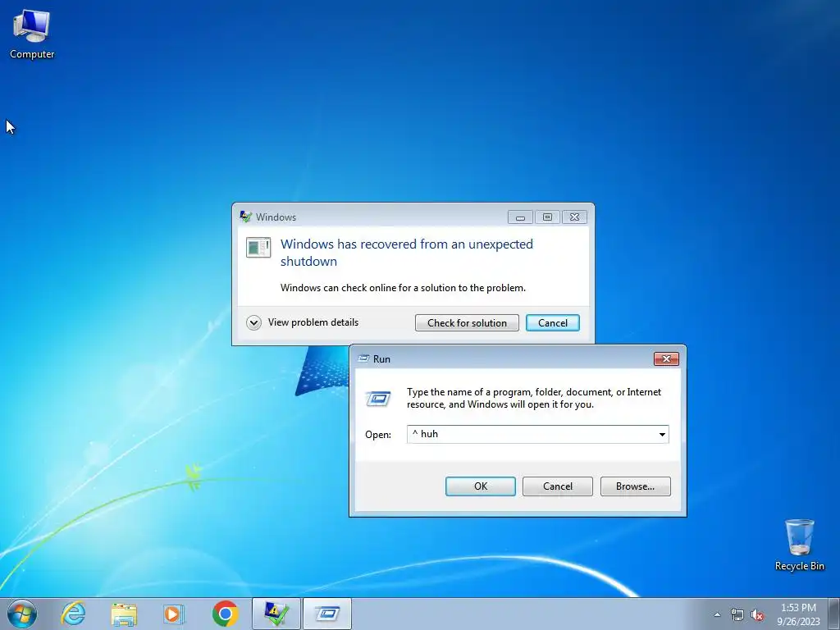Click the 9/26/2023 date in the tray

(x=798, y=622)
